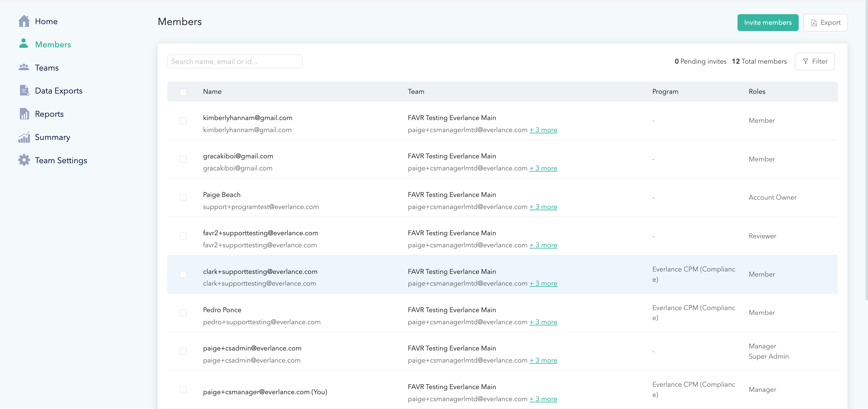The width and height of the screenshot is (868, 409).
Task: Click the Export button
Action: click(825, 23)
